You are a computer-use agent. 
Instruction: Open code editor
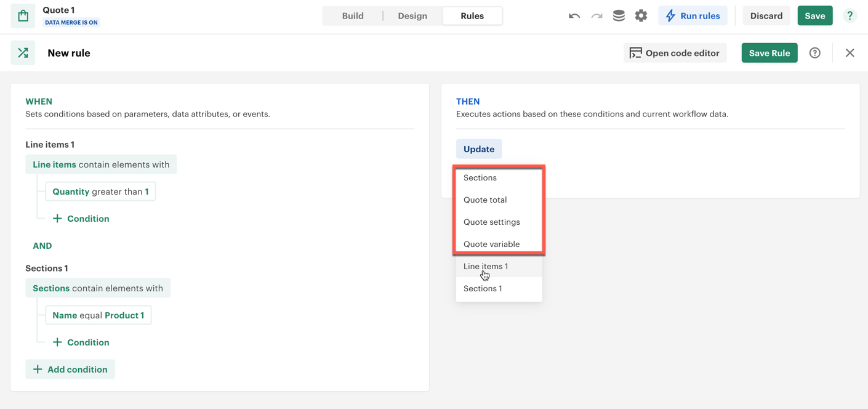point(675,53)
